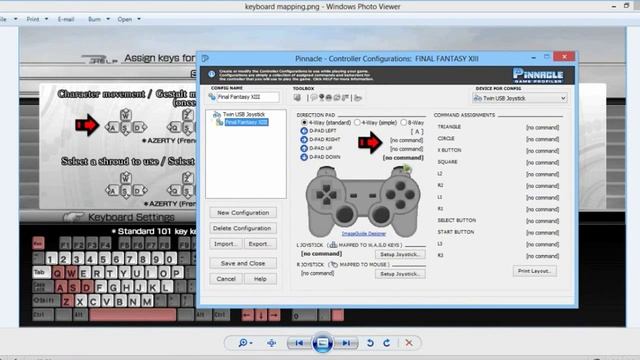Screen dimensions: 640x360
Task: Select 4-Way (standard) direction pad mode
Action: click(x=304, y=122)
